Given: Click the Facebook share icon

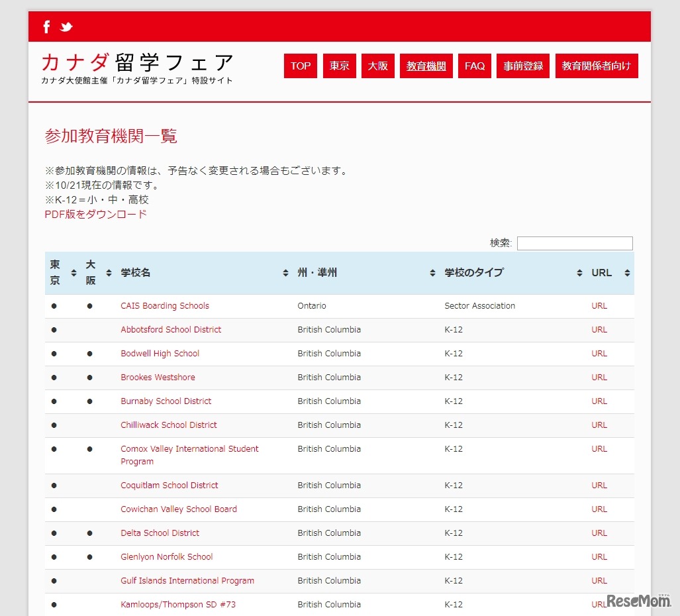Looking at the screenshot, I should pos(46,26).
